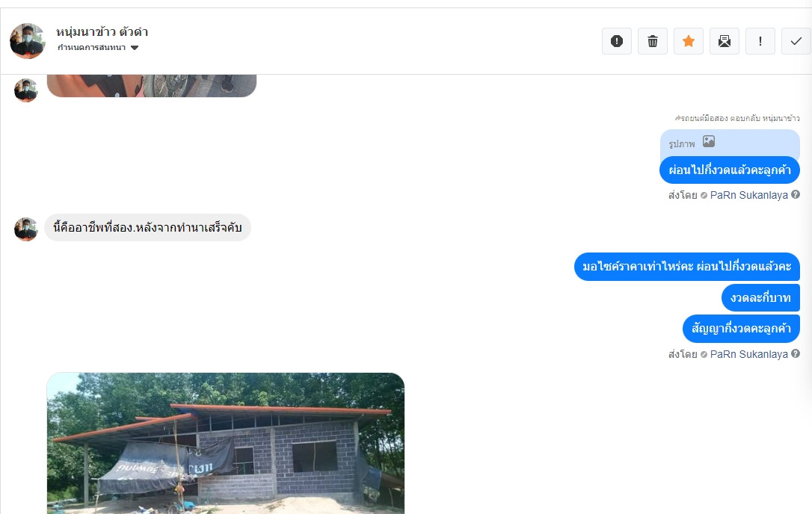The width and height of the screenshot is (812, 514).
Task: Open the replied image attachment icon
Action: coord(708,141)
